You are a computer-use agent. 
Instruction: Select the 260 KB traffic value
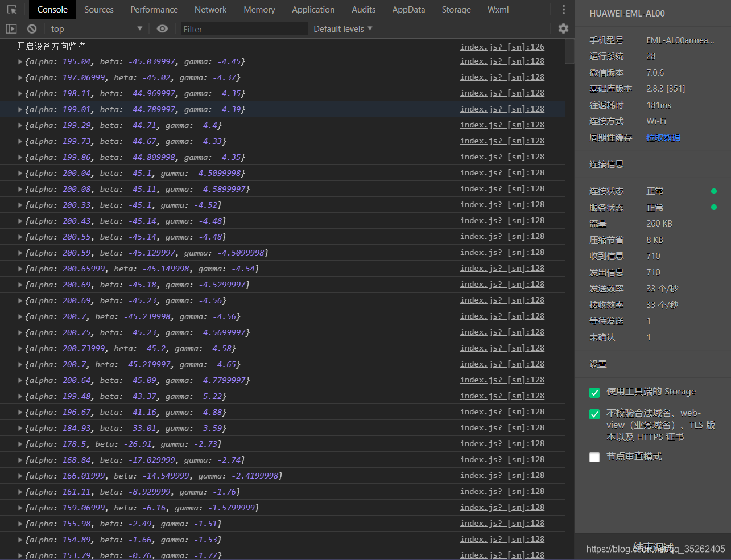[x=659, y=223]
